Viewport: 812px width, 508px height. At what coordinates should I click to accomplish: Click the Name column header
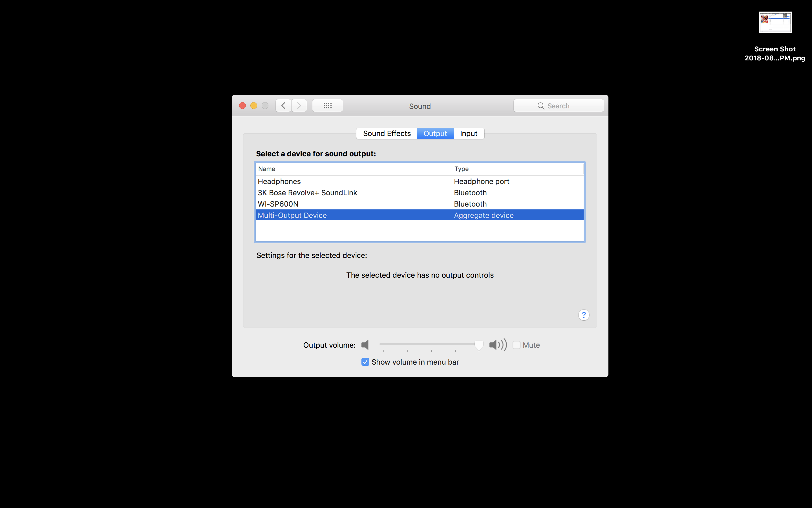(x=354, y=169)
